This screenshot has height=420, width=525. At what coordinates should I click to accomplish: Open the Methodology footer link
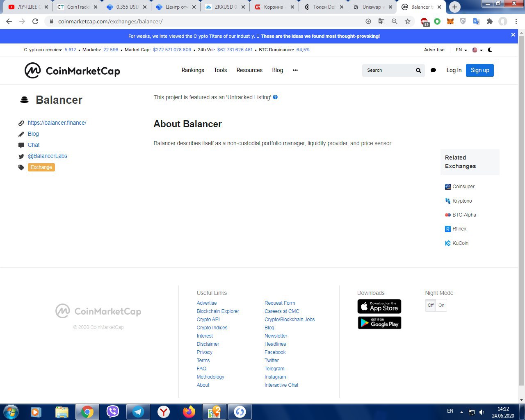click(210, 377)
